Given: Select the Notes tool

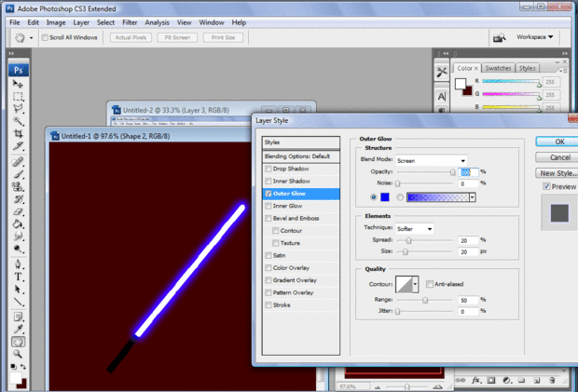Looking at the screenshot, I should (18, 317).
